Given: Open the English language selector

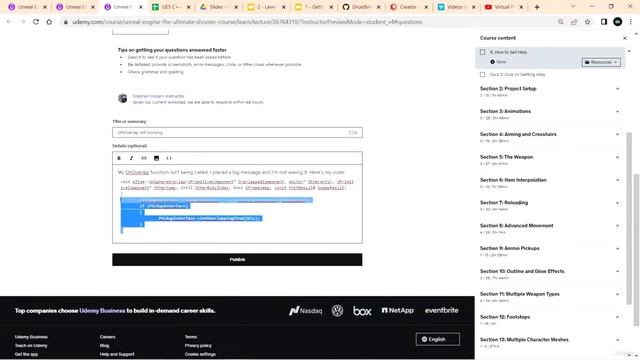Looking at the screenshot, I should click(x=438, y=339).
